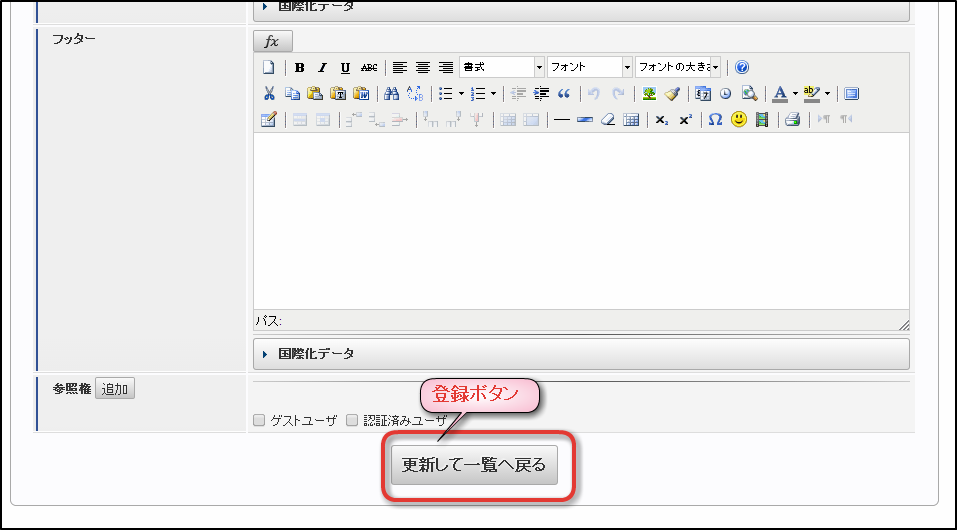Click the 追加 button next to 参照権
The image size is (957, 530).
pos(115,389)
